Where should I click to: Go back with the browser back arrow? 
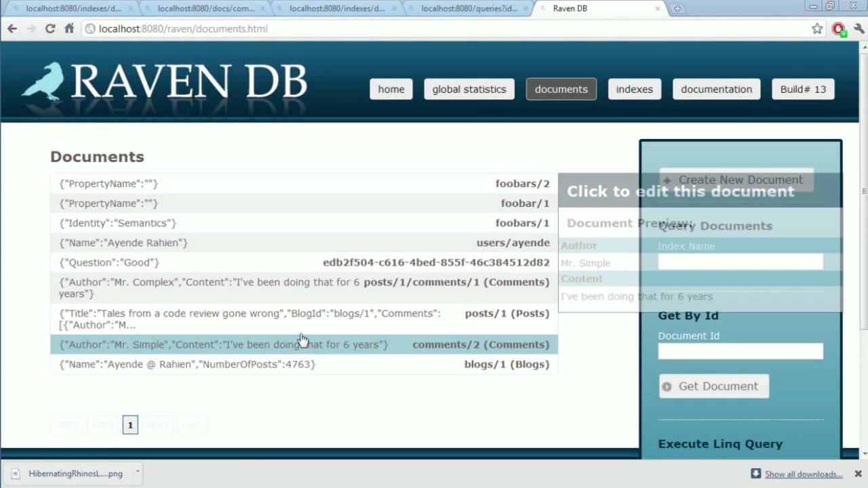pyautogui.click(x=12, y=28)
